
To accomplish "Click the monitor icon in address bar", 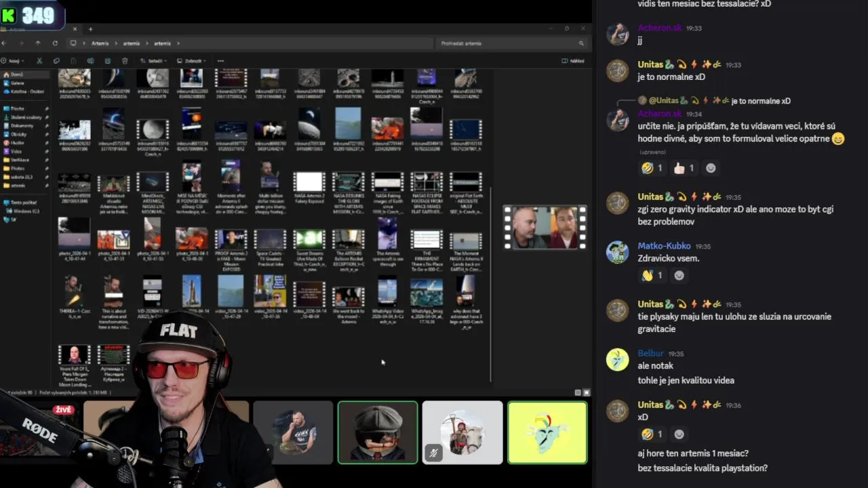I will click(73, 43).
